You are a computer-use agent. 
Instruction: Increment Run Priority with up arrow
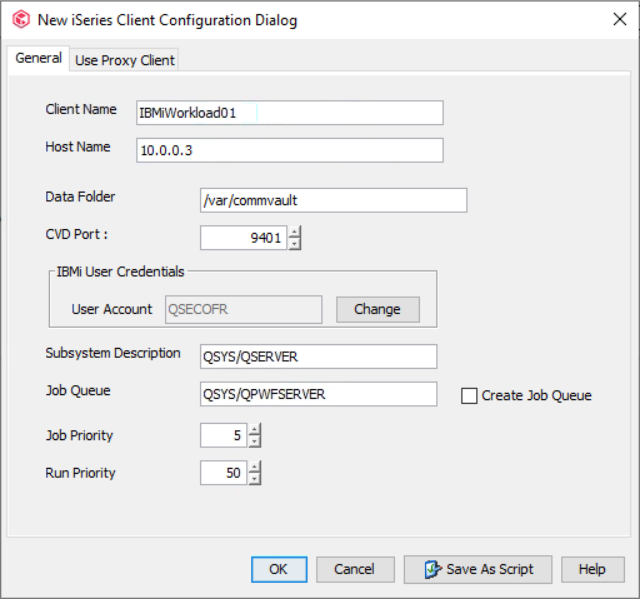coord(255,467)
